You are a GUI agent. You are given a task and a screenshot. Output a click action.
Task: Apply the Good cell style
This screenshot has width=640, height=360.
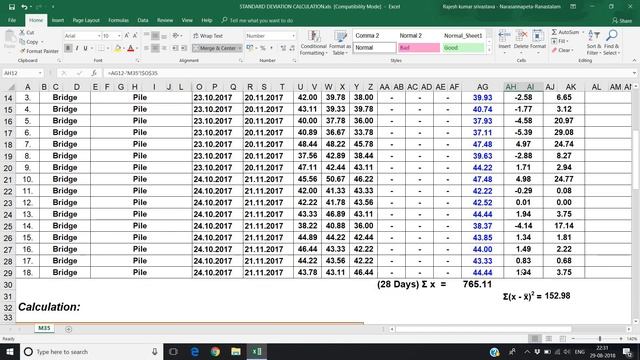pyautogui.click(x=463, y=48)
